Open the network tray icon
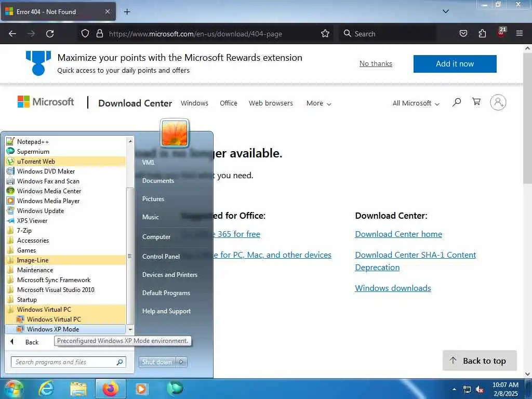 click(x=467, y=390)
